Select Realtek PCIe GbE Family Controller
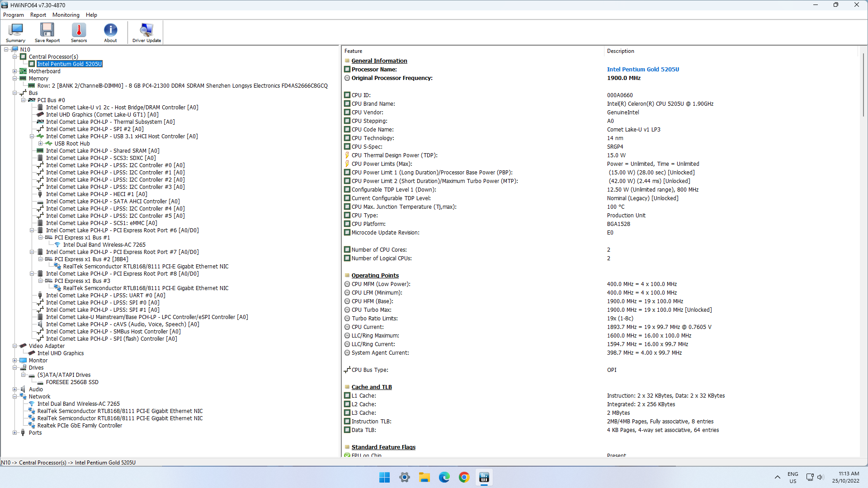 [x=80, y=426]
